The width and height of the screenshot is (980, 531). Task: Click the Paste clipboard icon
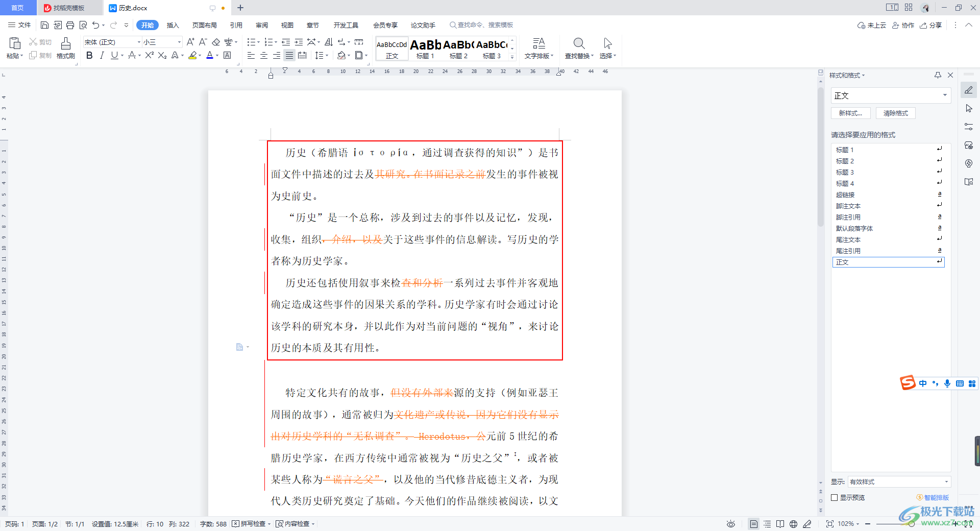coord(15,43)
